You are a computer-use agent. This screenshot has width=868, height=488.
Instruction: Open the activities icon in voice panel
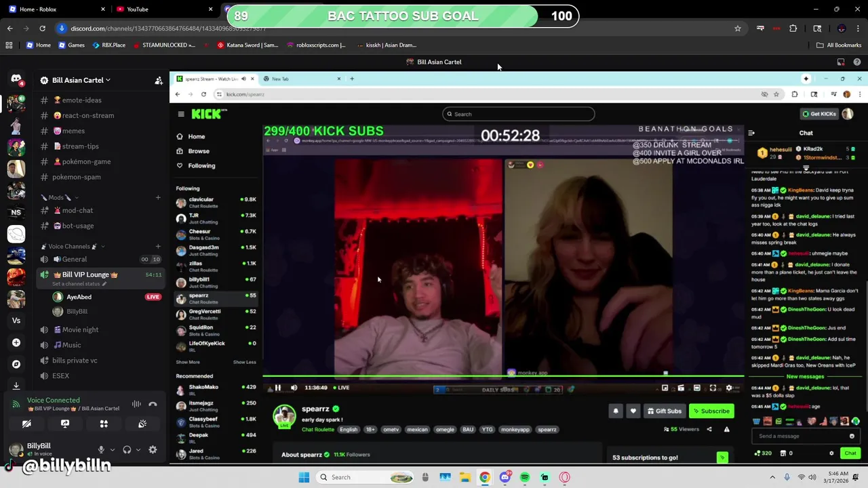[x=104, y=424]
